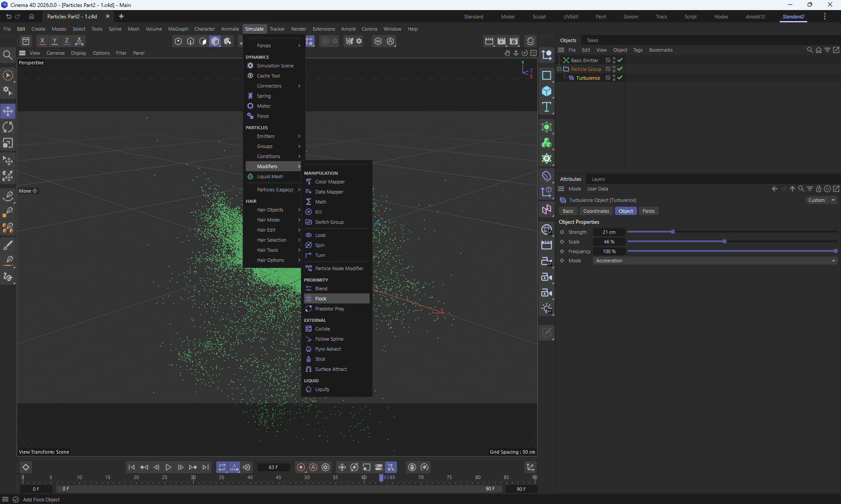Click the Cube primitive icon

(546, 91)
